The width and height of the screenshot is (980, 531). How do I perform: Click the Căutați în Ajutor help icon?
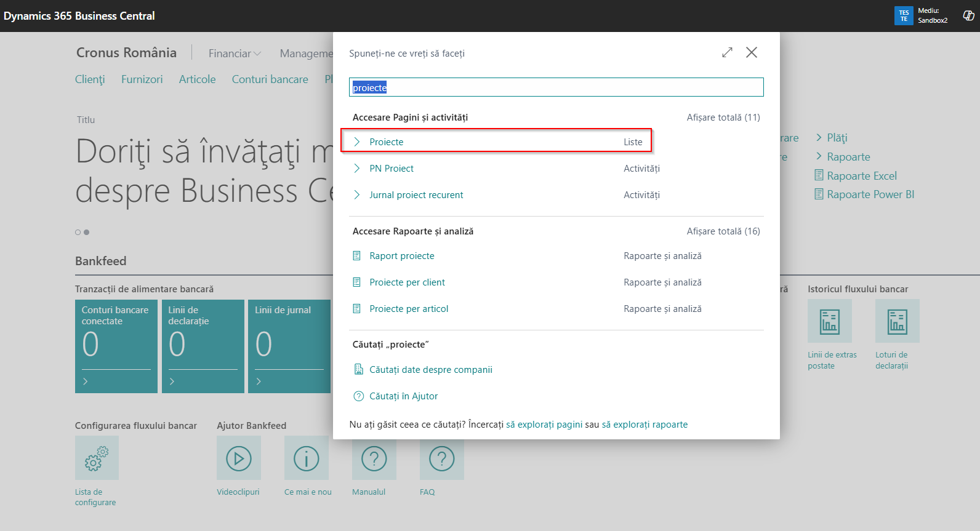point(359,396)
